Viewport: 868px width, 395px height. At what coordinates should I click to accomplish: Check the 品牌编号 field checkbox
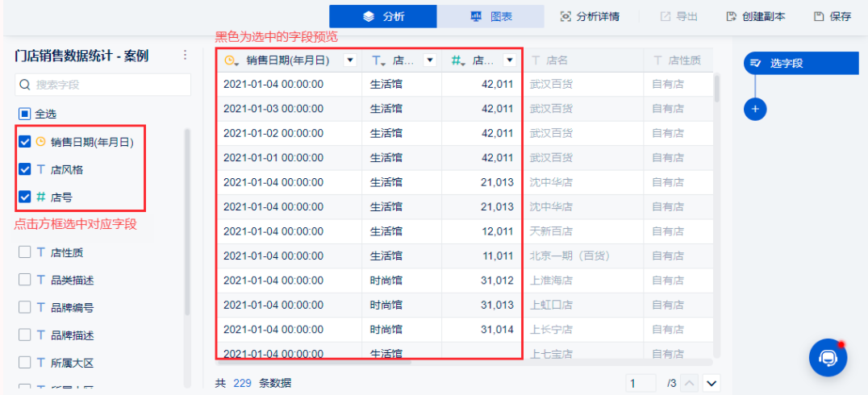24,307
